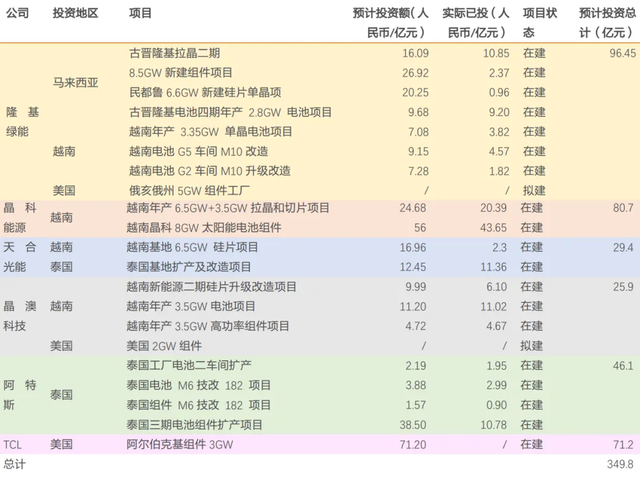Select the 11.36 actual invested value
This screenshot has width=640, height=483.
(493, 267)
